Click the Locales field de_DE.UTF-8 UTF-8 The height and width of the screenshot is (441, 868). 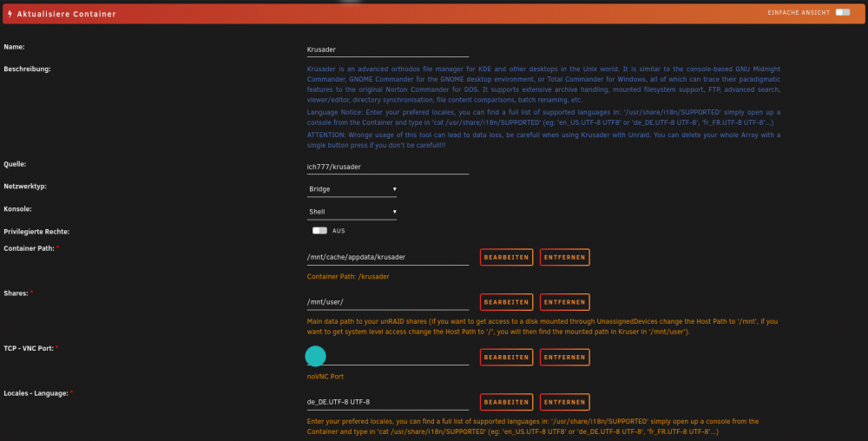pyautogui.click(x=387, y=402)
